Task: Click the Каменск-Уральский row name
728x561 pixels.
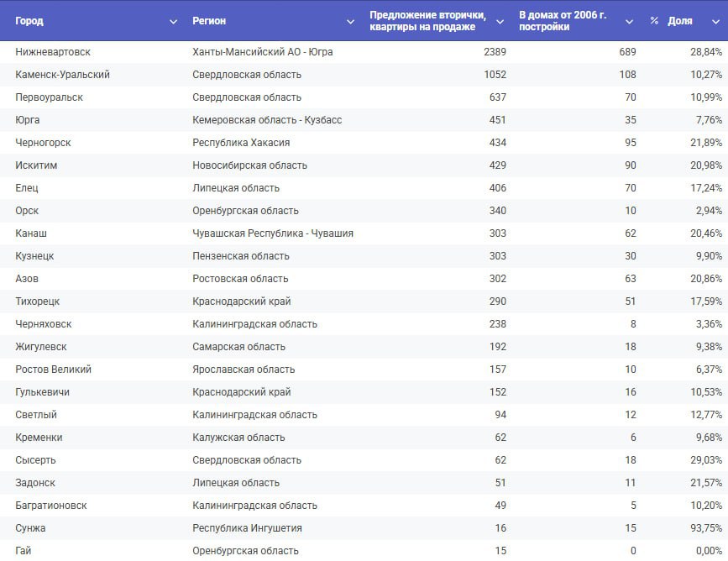Action: [x=62, y=75]
